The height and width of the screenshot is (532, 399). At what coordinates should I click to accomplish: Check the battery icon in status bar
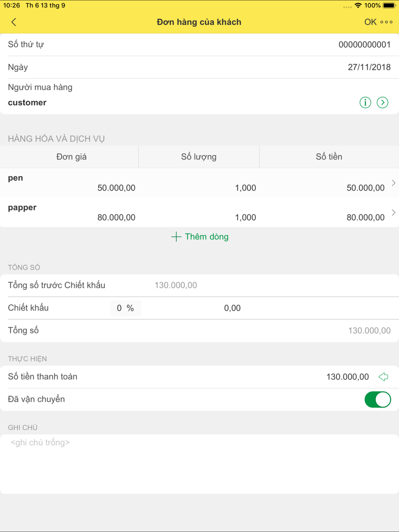(390, 6)
